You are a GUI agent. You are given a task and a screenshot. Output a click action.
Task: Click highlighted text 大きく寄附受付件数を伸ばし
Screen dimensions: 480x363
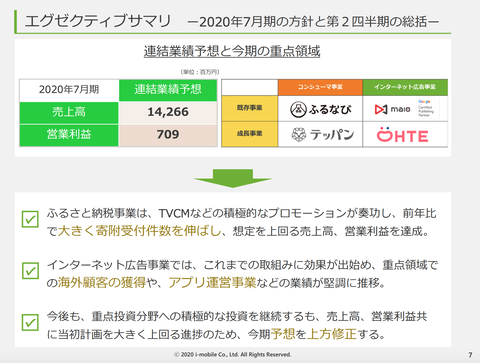point(140,231)
